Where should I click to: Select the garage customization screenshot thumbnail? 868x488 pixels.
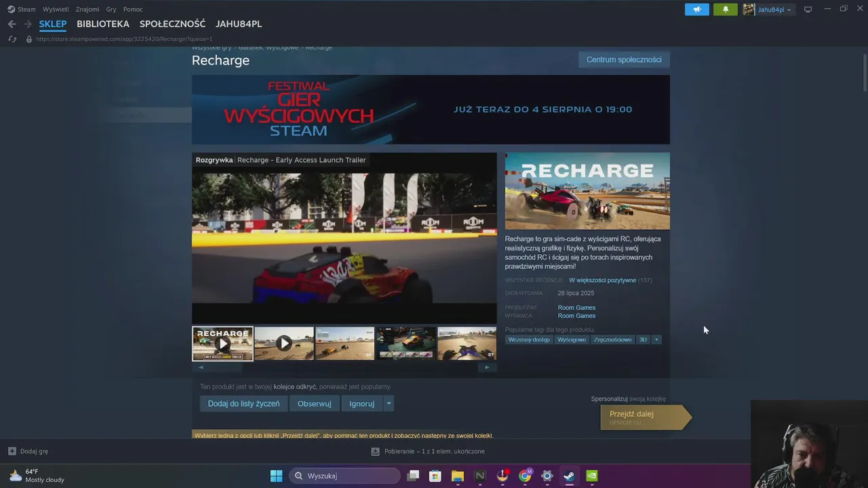[x=406, y=344]
